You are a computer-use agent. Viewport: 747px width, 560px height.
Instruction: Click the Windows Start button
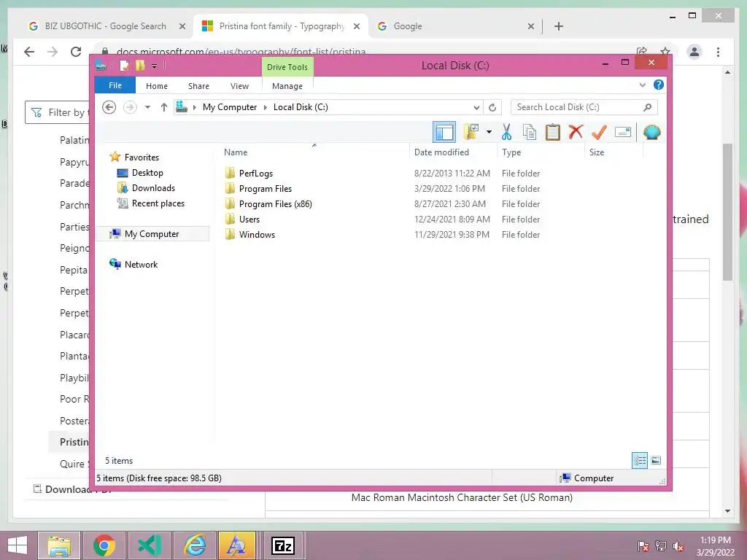pos(18,545)
